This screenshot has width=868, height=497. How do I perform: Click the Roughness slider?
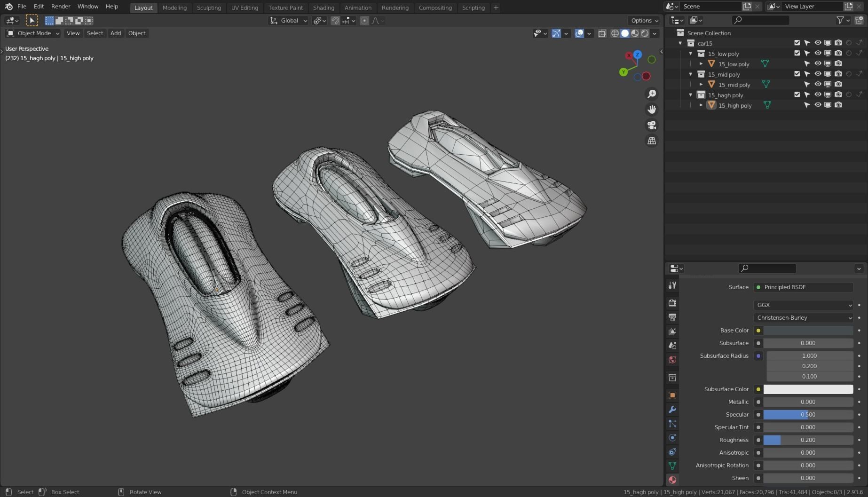(808, 440)
